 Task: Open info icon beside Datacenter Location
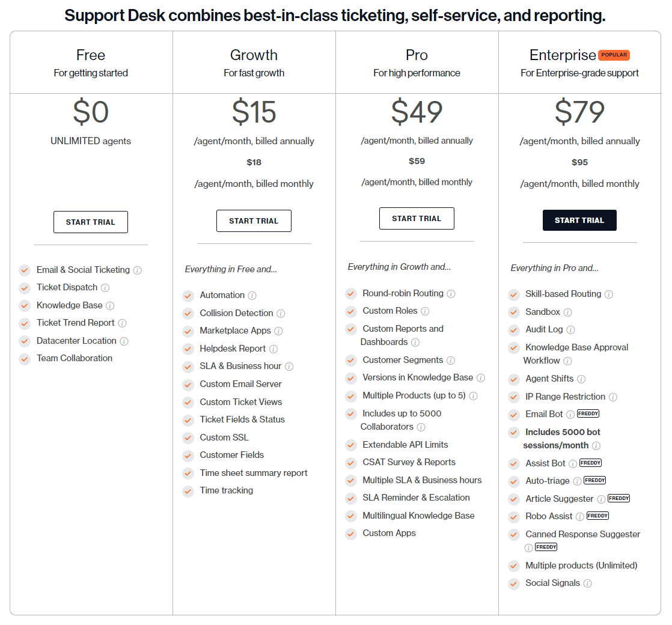click(124, 341)
